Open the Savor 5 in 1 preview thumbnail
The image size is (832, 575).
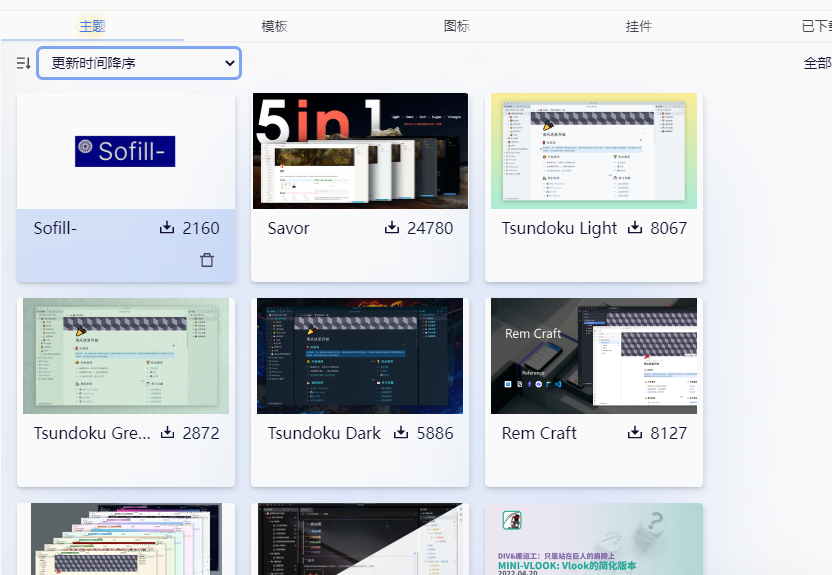click(x=360, y=151)
